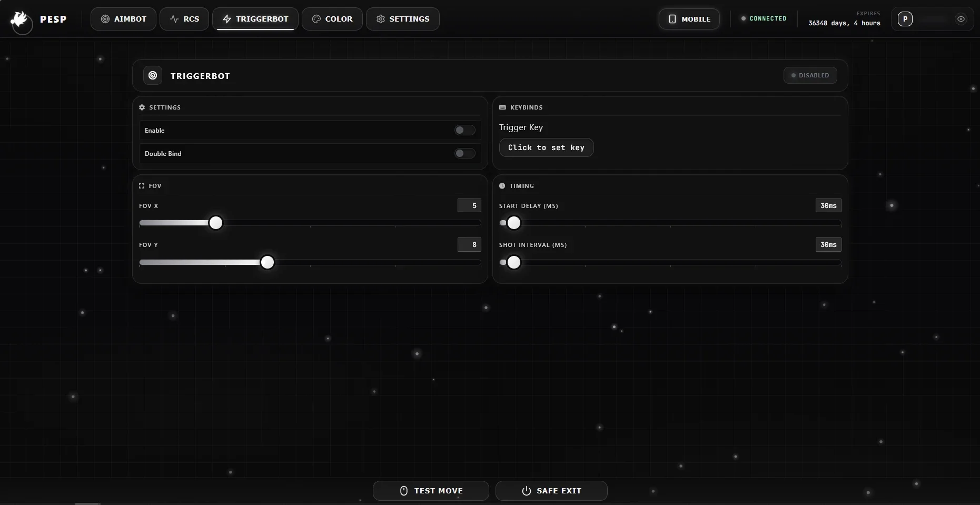Viewport: 980px width, 505px height.
Task: Click the Timing clock icon
Action: [x=502, y=186]
